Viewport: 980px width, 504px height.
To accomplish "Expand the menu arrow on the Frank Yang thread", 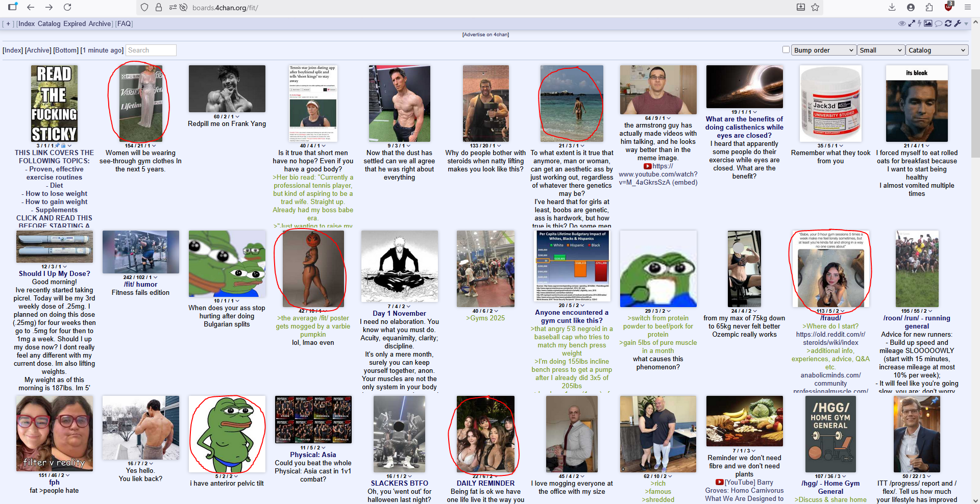I will pos(237,117).
